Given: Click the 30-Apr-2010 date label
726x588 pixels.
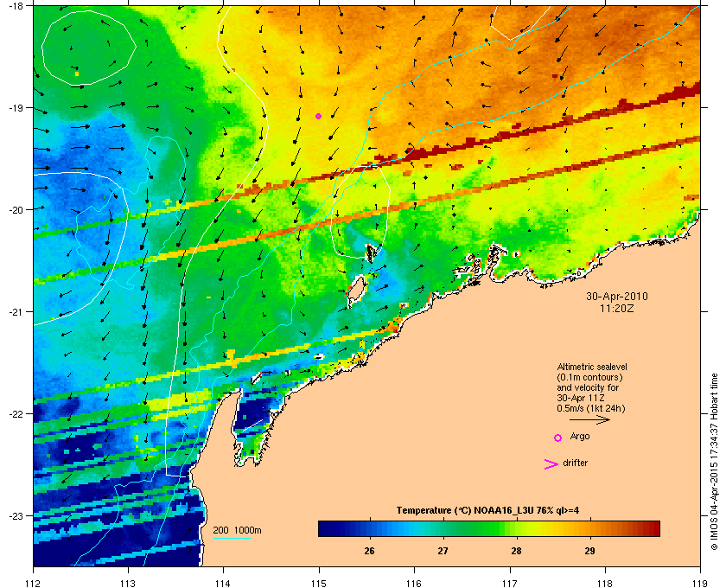Looking at the screenshot, I should pyautogui.click(x=617, y=296).
